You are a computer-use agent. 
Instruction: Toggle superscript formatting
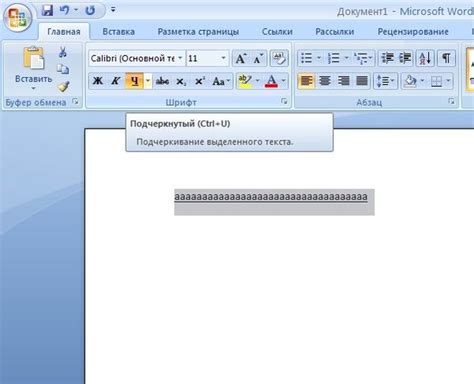(x=200, y=81)
